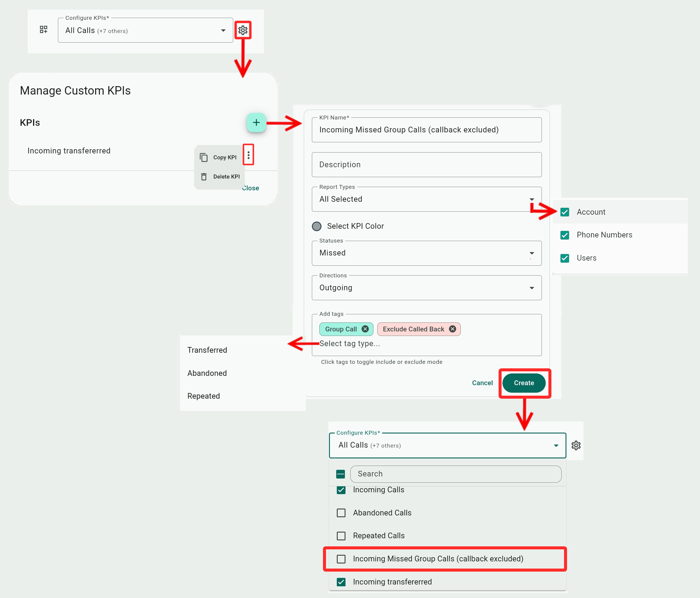The image size is (700, 598).
Task: Click the gear icon beside top Configure KPIs
Action: [x=243, y=30]
